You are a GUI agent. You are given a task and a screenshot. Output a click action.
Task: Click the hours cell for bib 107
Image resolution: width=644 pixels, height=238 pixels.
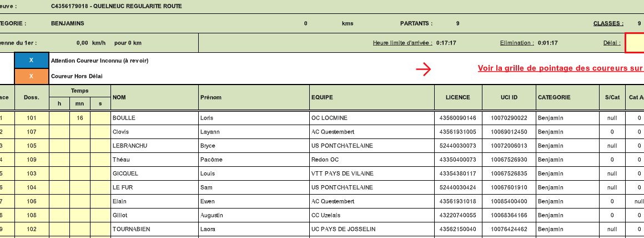pyautogui.click(x=59, y=132)
